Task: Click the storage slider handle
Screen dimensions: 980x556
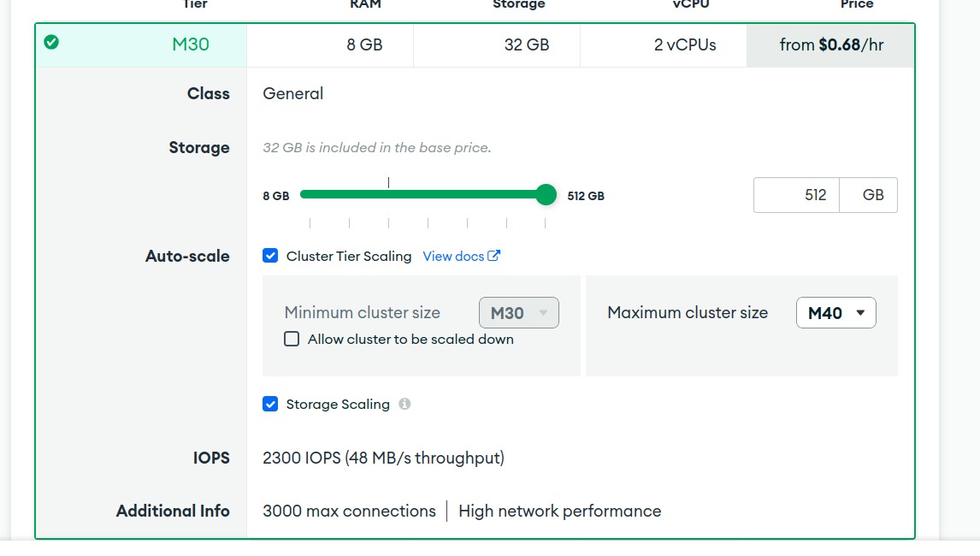Action: pos(546,195)
